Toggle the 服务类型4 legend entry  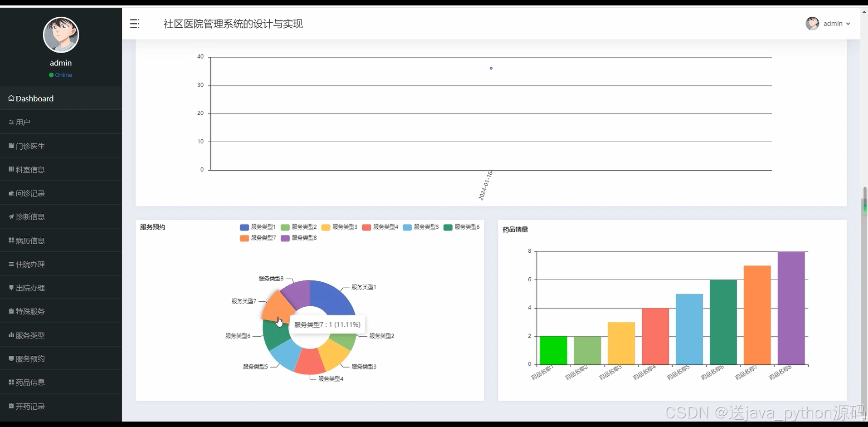point(380,227)
